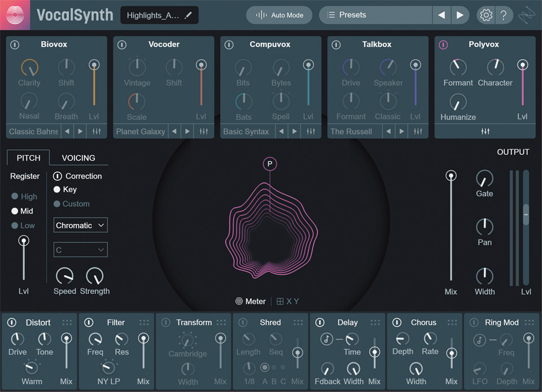Image resolution: width=542 pixels, height=392 pixels.
Task: Select previous Biovox preset arrow
Action: 67,132
